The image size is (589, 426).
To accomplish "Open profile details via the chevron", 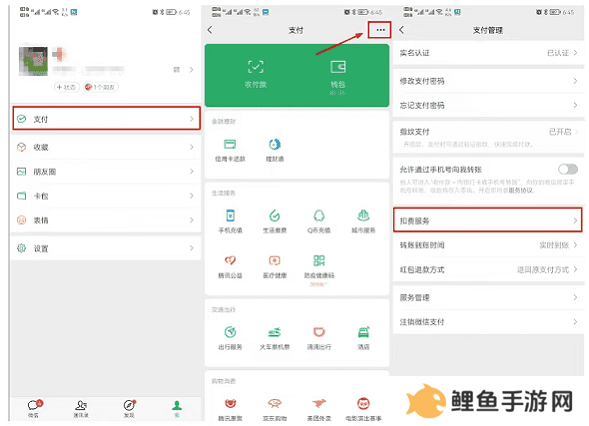I will pyautogui.click(x=192, y=69).
